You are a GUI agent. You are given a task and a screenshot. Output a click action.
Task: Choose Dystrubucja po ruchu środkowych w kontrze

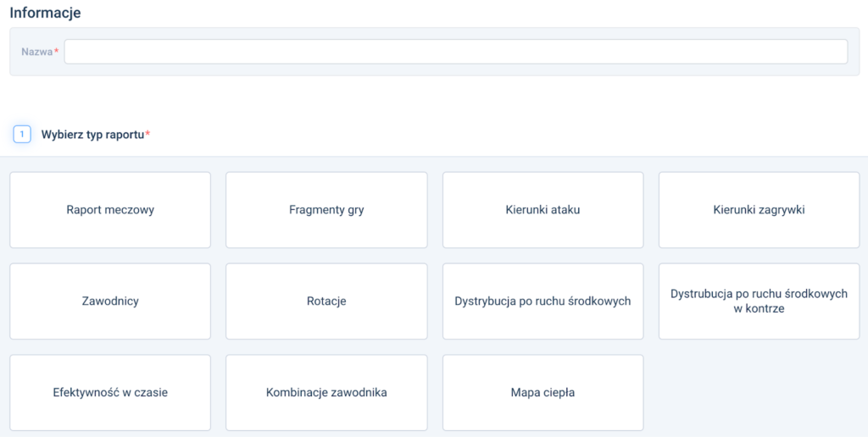(x=759, y=301)
